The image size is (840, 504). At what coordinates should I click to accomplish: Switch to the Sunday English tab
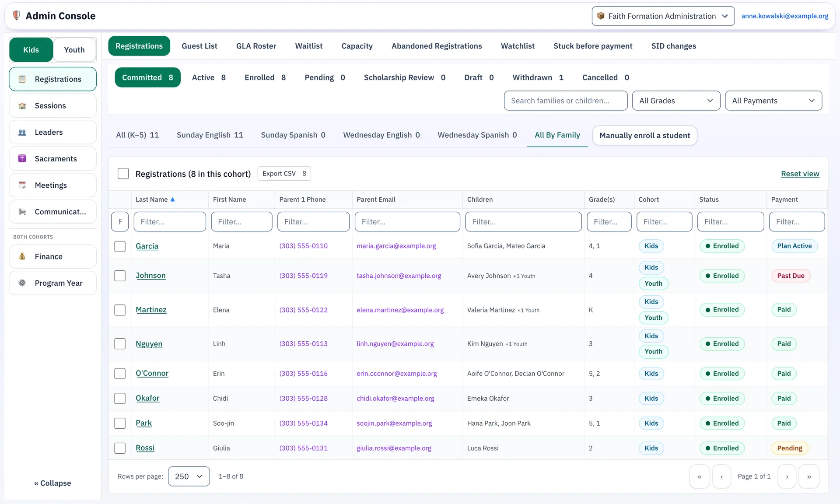click(210, 135)
